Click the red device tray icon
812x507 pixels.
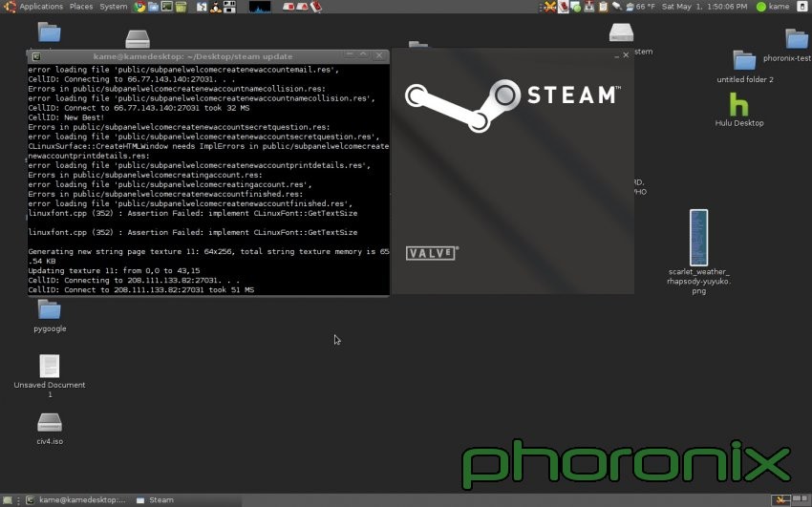click(x=563, y=7)
